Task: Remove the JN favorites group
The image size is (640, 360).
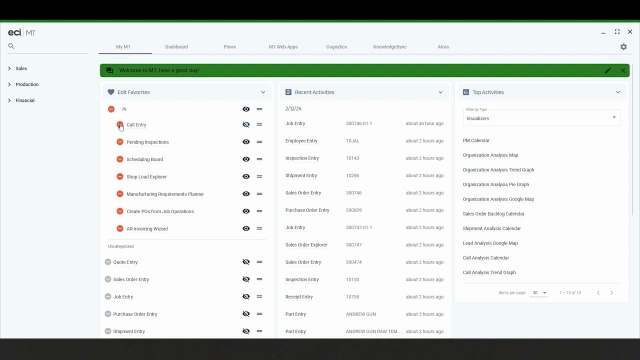Action: pos(111,109)
